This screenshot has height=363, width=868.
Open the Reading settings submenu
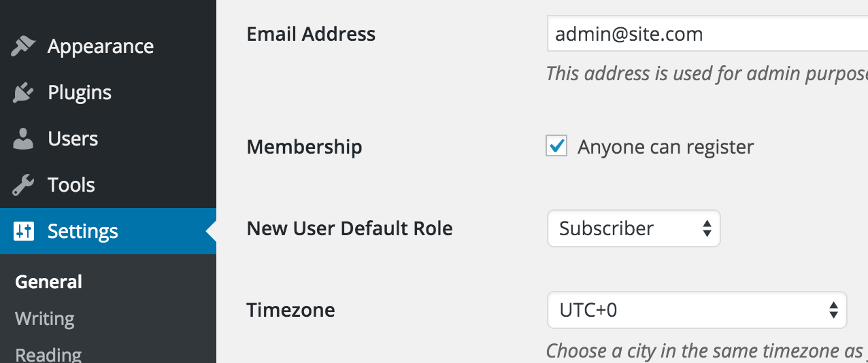pyautogui.click(x=48, y=354)
